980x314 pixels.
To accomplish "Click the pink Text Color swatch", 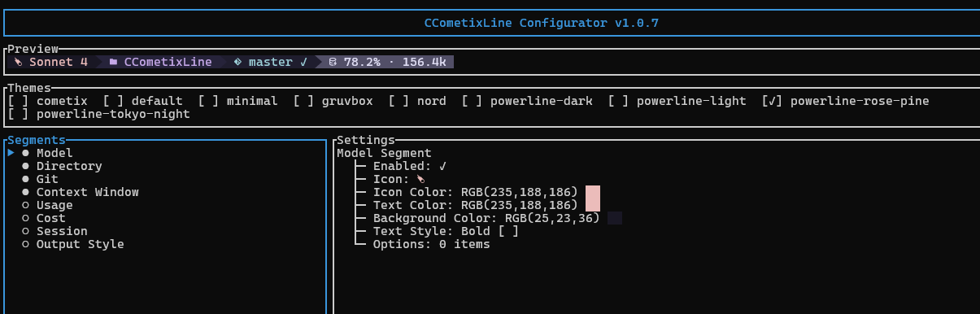I will [593, 205].
